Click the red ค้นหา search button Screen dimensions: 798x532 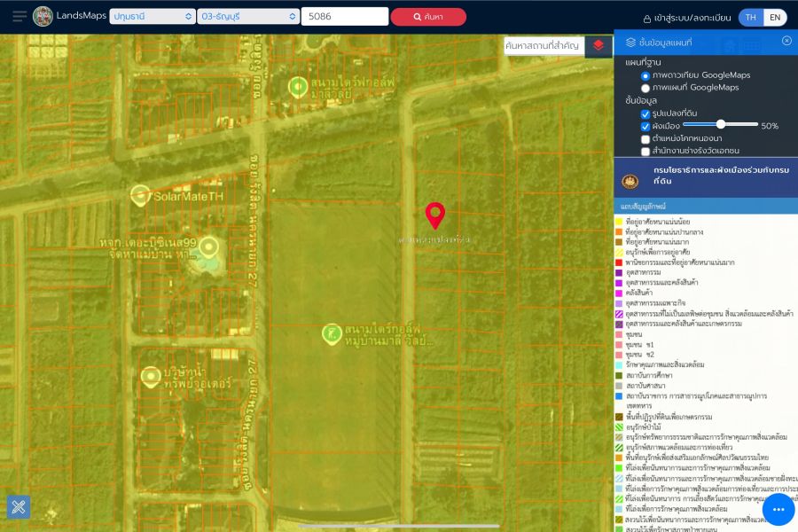427,17
